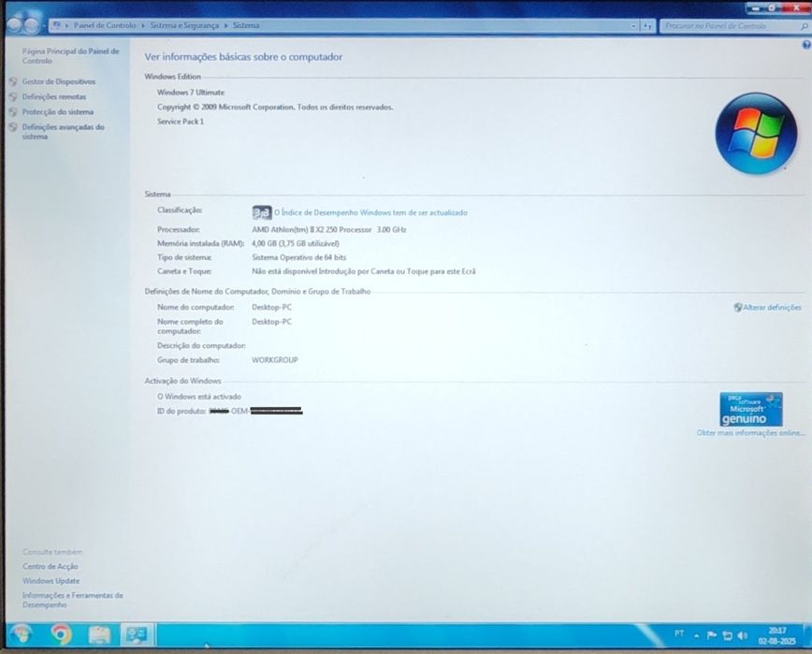812x654 pixels.
Task: Click the shield icon next to Alterar definições
Action: pyautogui.click(x=737, y=308)
